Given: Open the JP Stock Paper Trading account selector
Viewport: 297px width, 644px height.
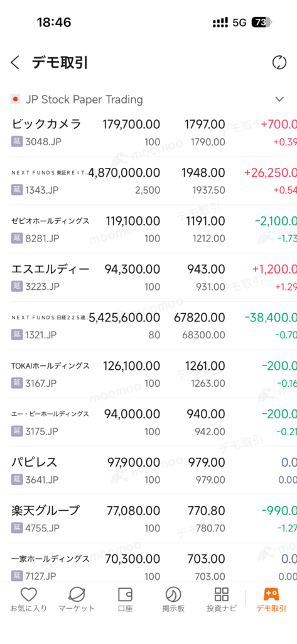Looking at the screenshot, I should [x=148, y=99].
